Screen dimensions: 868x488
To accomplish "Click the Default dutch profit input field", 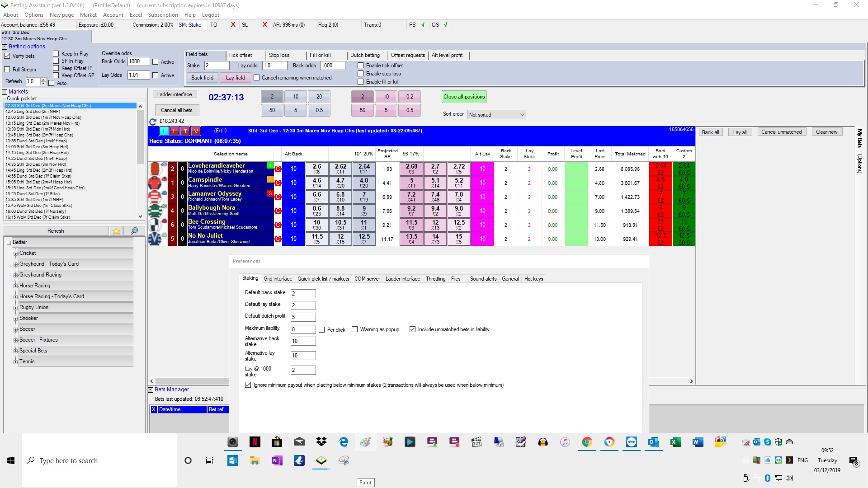I will coord(303,317).
